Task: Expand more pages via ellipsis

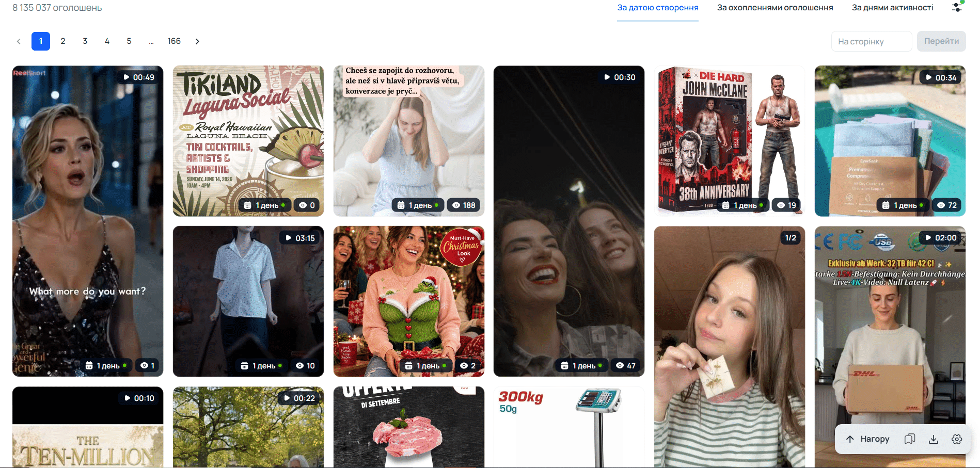Action: [151, 41]
